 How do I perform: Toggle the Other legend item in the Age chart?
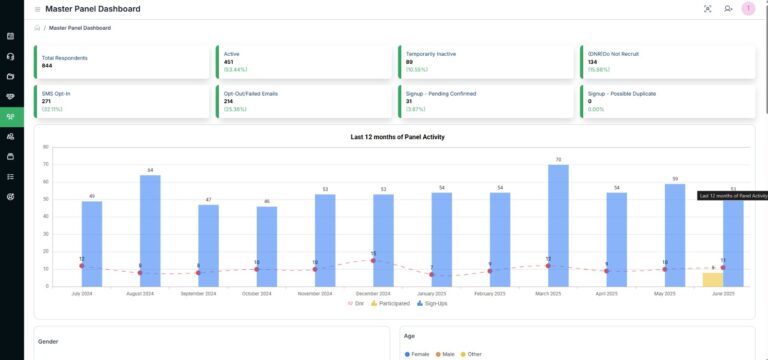[471, 354]
